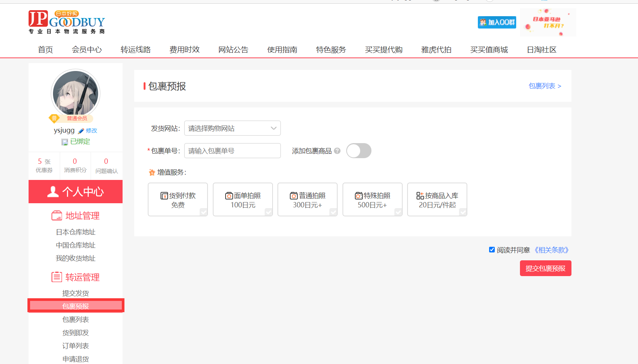Viewport: 638px width, 364px height.
Task: Open the Yahoo auction proxy menu
Action: pos(436,50)
